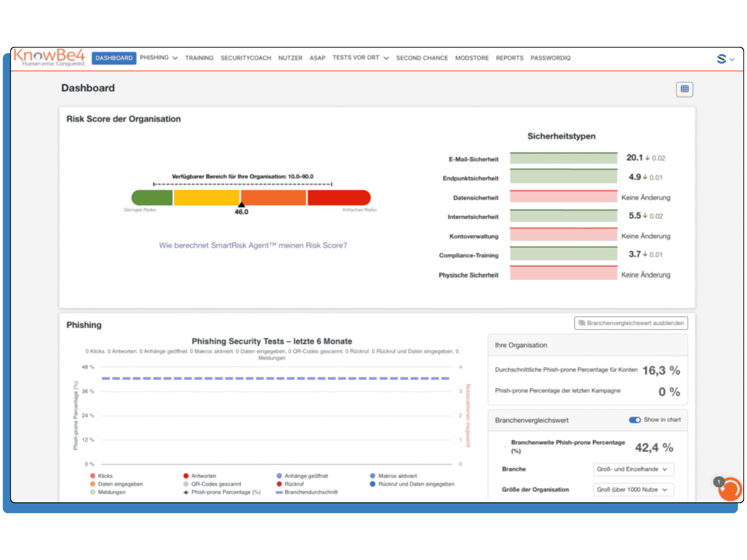This screenshot has height=560, width=747.
Task: Toggle the Anhänge geöffnet legend entry
Action: (302, 476)
